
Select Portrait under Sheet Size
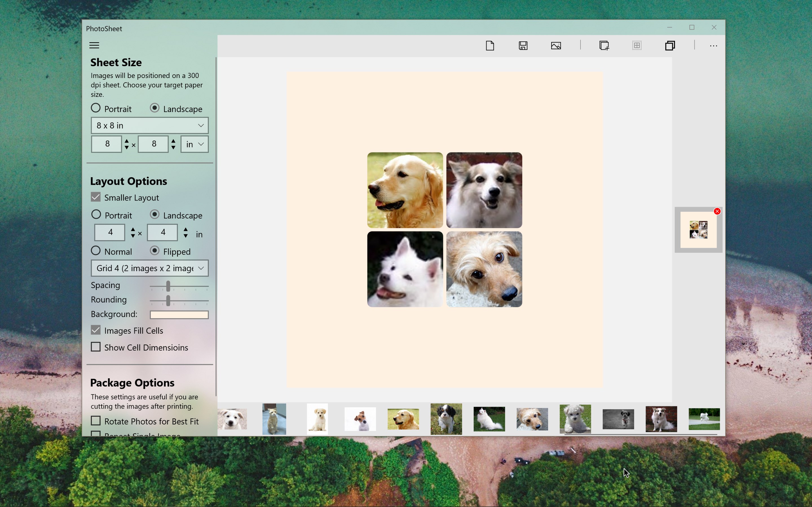[96, 108]
